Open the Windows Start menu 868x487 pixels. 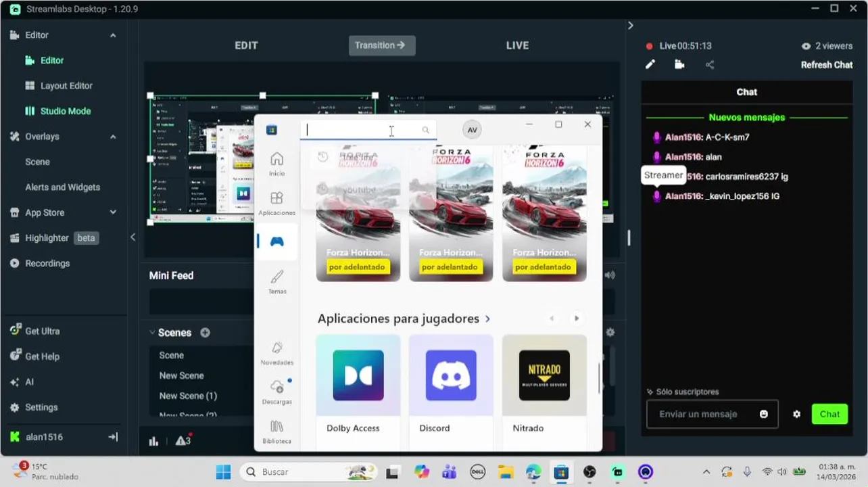[x=223, y=471]
